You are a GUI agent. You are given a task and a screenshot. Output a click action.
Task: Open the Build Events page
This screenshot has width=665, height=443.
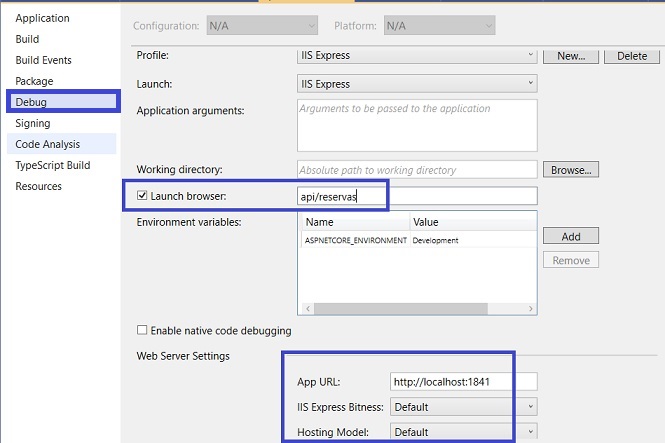click(43, 60)
